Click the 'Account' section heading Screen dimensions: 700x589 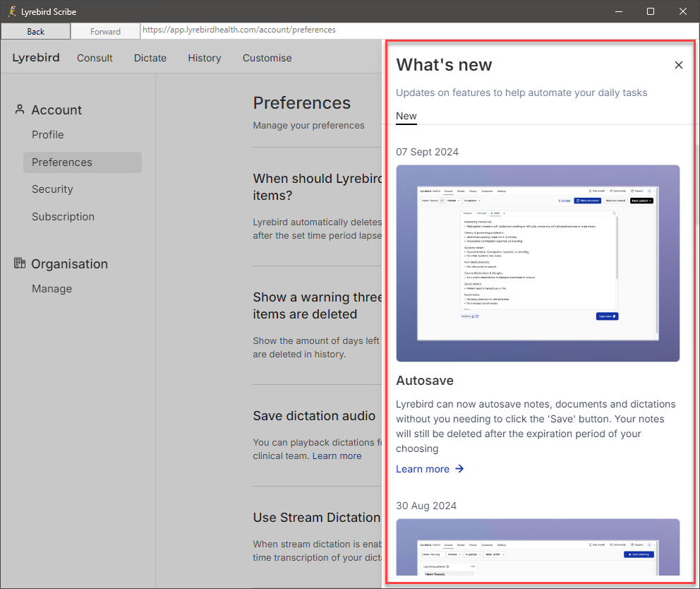(56, 110)
